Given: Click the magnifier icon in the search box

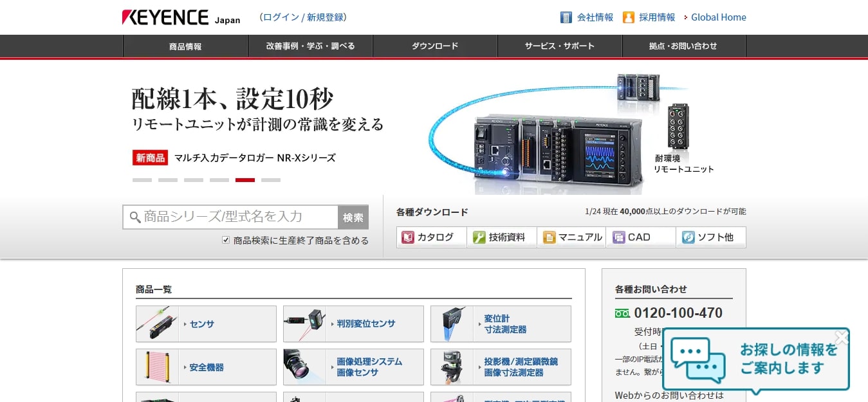Looking at the screenshot, I should pyautogui.click(x=135, y=217).
